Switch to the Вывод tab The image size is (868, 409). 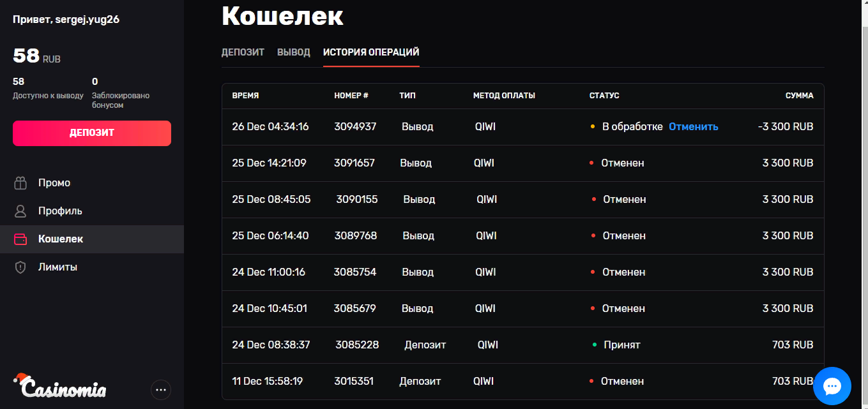294,52
